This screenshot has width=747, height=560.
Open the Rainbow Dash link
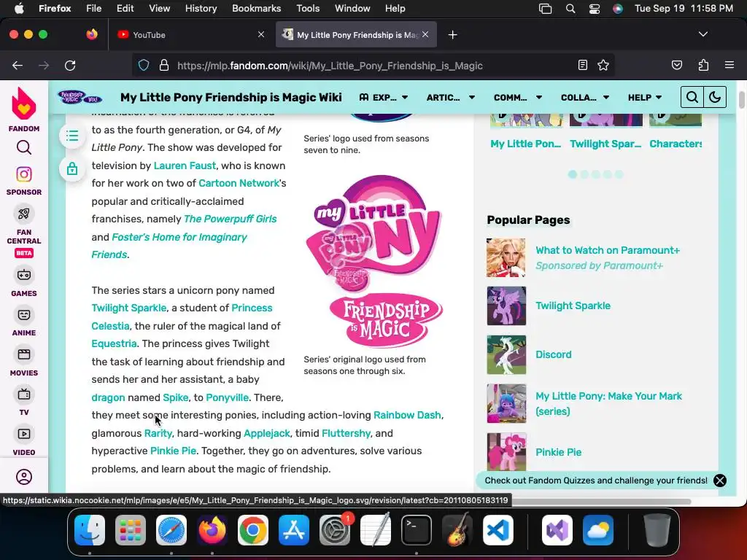(407, 415)
